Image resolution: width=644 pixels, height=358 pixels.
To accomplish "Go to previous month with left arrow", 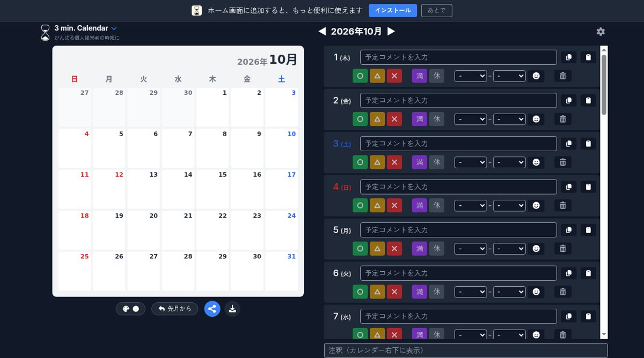I will coord(322,32).
